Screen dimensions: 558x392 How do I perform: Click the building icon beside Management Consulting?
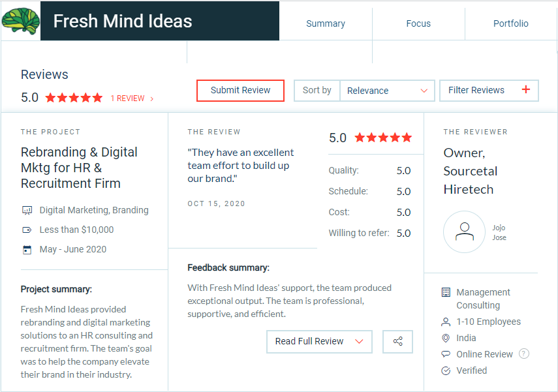[446, 292]
